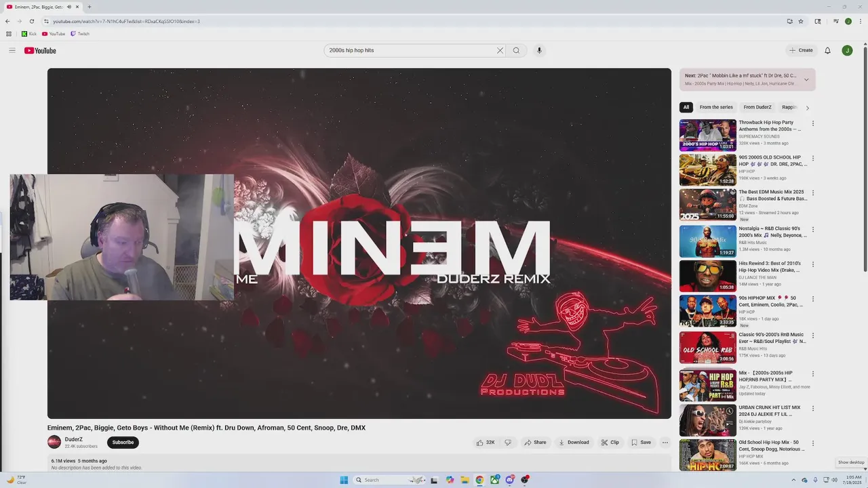The image size is (868, 488).
Task: Reload the page in Chrome
Action: 31,21
